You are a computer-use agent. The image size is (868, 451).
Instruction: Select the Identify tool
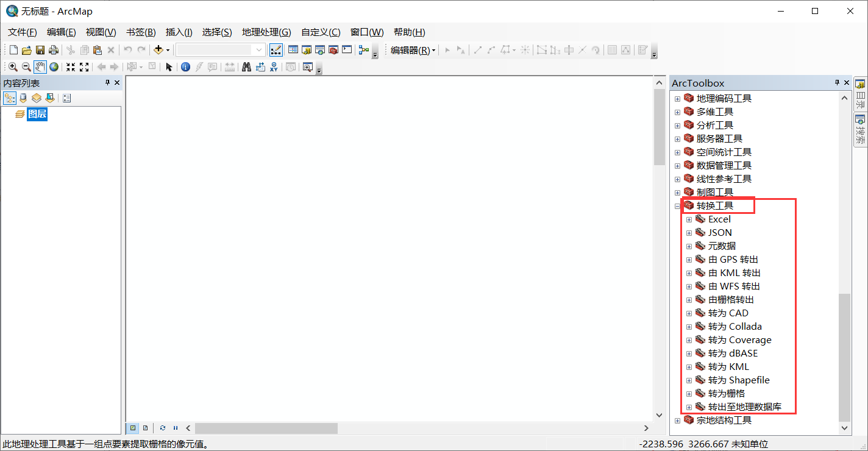click(186, 67)
